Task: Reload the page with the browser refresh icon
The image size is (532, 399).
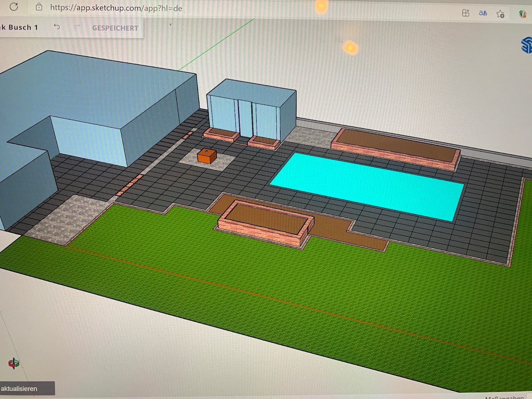Action: tap(14, 7)
